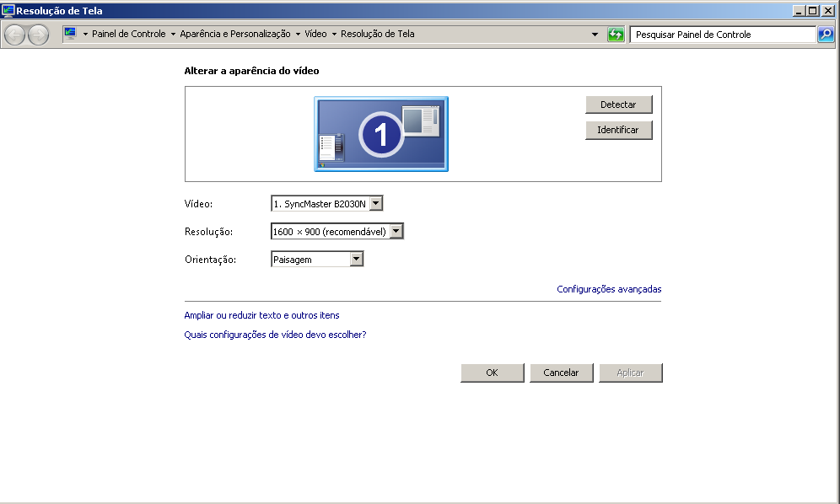The image size is (840, 504).
Task: Click the OK button
Action: (x=493, y=373)
